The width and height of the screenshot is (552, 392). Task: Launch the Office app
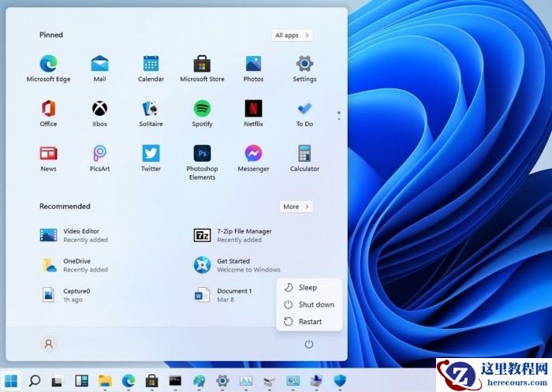(x=48, y=114)
